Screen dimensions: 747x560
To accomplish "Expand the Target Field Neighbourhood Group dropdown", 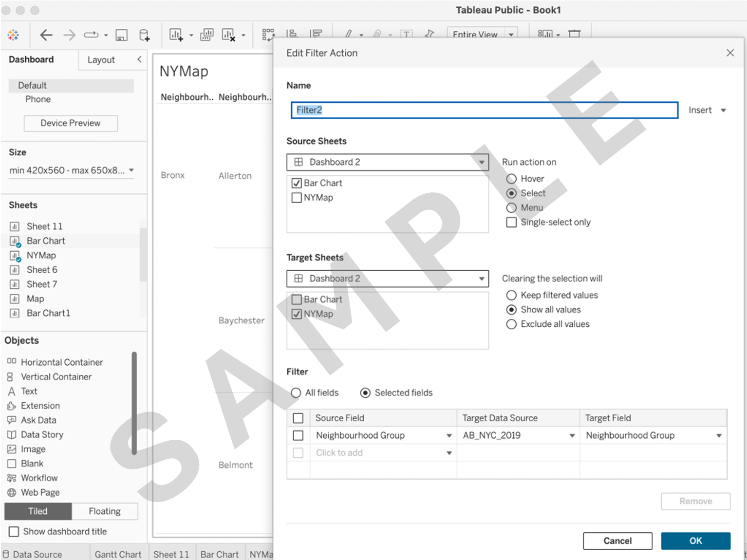I will click(x=719, y=436).
